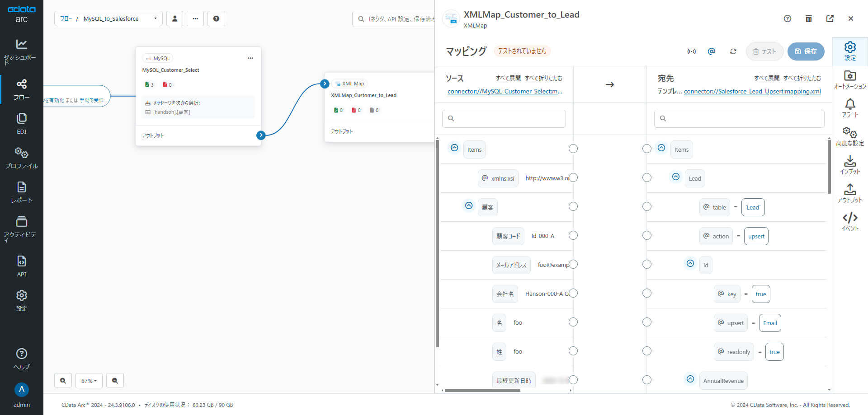Switch to the オートメーション tab

coord(850,80)
